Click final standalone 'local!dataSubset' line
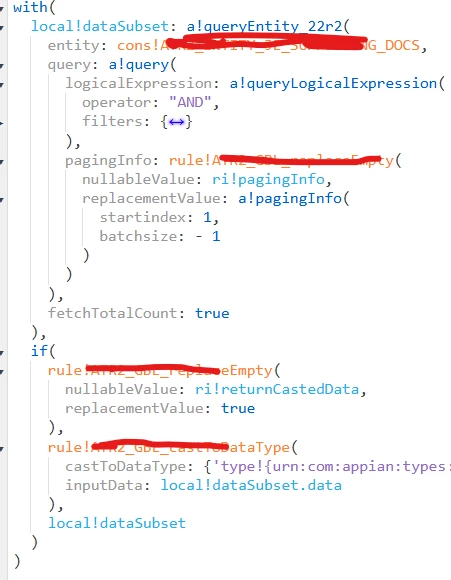This screenshot has width=451, height=580. click(117, 523)
